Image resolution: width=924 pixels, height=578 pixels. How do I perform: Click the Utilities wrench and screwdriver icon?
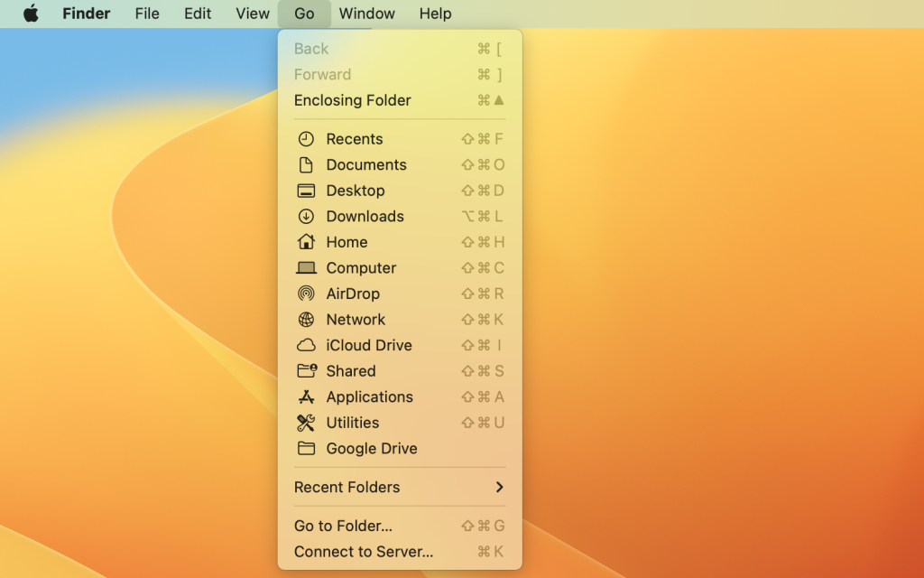(x=306, y=422)
